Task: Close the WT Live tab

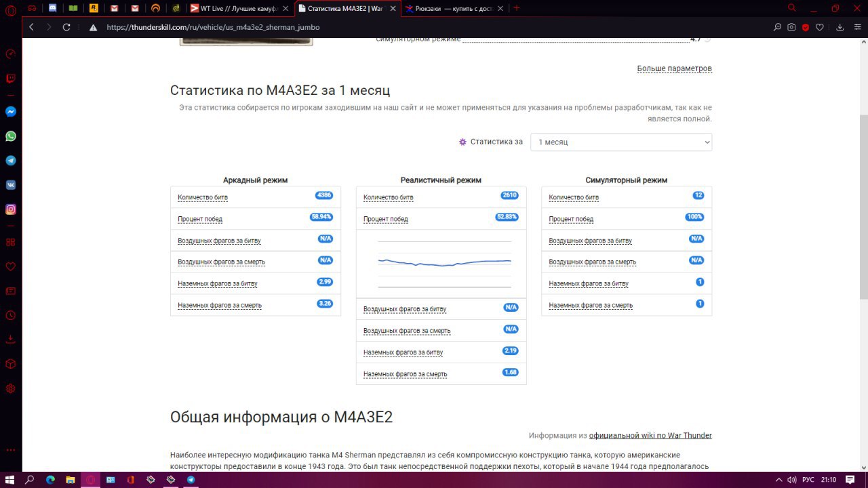Action: pyautogui.click(x=285, y=8)
